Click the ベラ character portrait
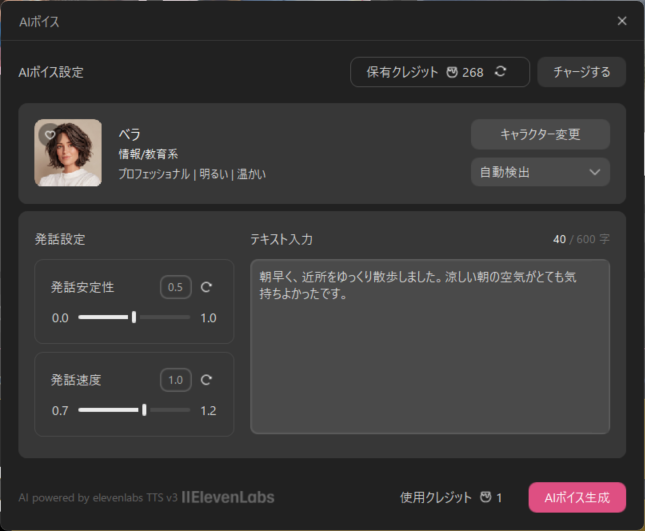This screenshot has height=531, width=645. pos(68,153)
